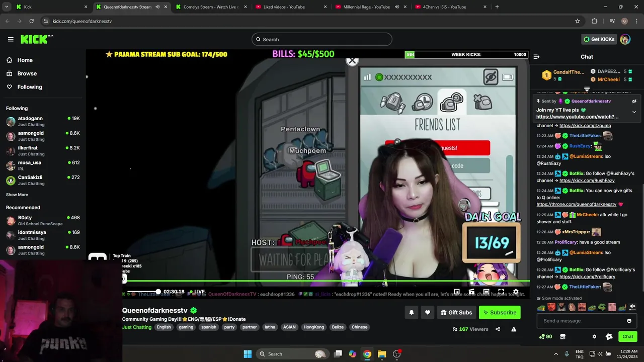644x362 pixels.
Task: Open video player settings gear
Action: click(516, 292)
